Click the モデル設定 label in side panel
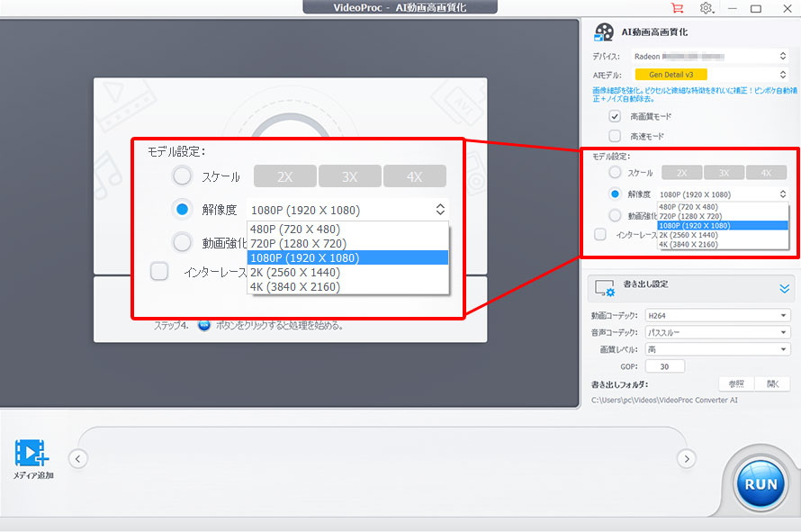The image size is (801, 532). pyautogui.click(x=611, y=157)
